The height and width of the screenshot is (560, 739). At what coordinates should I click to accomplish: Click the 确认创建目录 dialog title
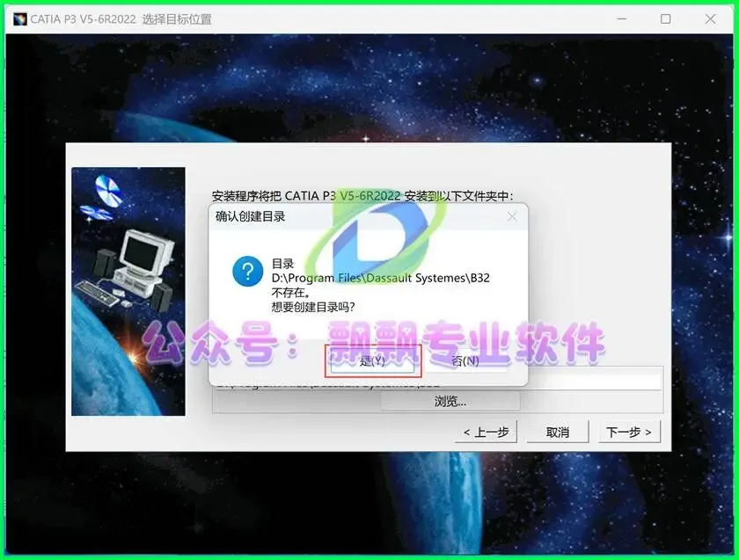pos(250,216)
